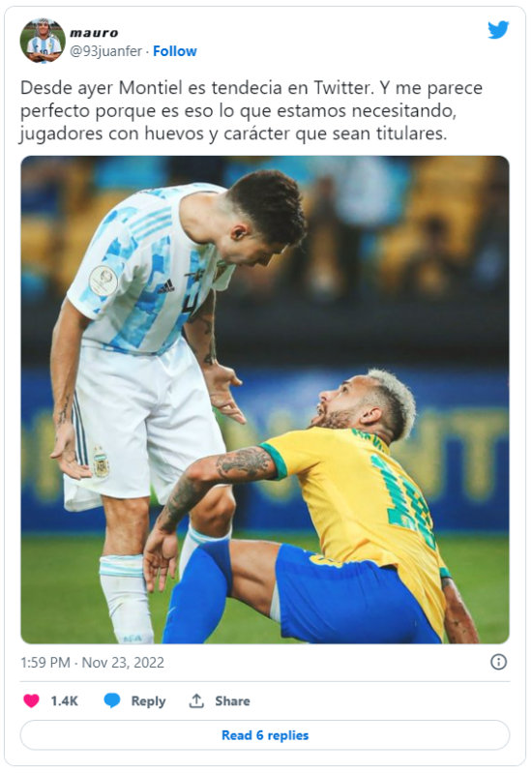
Task: Open the attached football match photo
Action: click(265, 400)
